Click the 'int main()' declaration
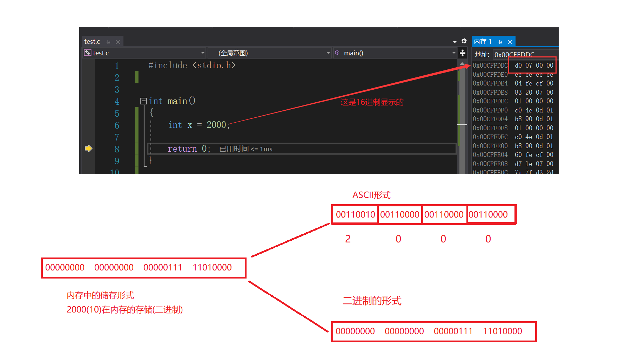This screenshot has height=364, width=626. click(172, 101)
